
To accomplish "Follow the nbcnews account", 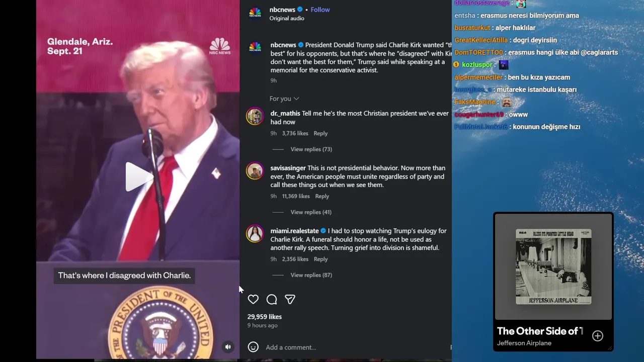I will [320, 10].
